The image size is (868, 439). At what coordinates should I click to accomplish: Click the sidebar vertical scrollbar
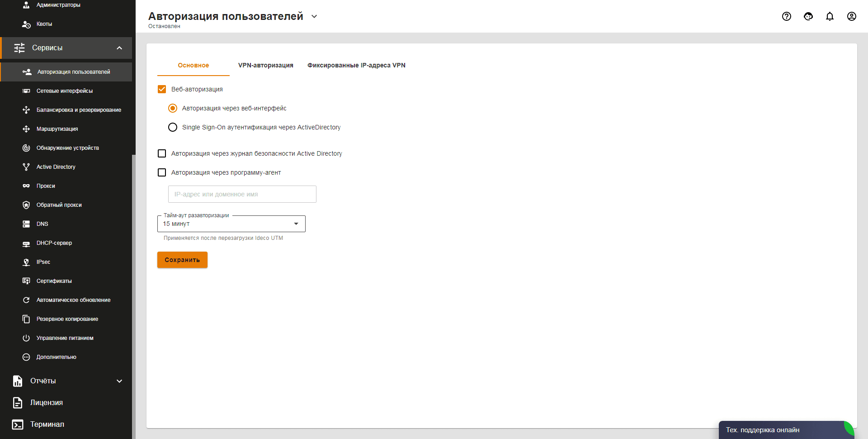click(134, 296)
